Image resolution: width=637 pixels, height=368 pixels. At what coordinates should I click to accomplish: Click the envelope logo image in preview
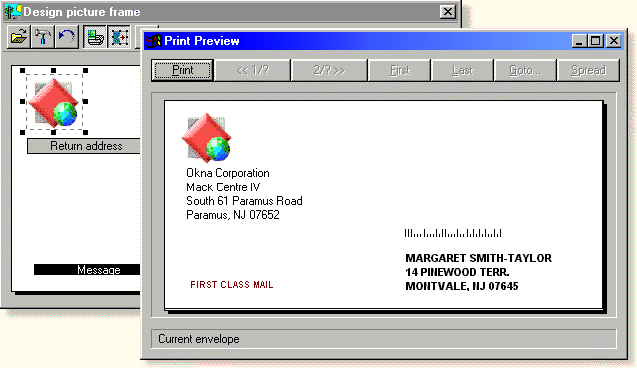pyautogui.click(x=207, y=137)
